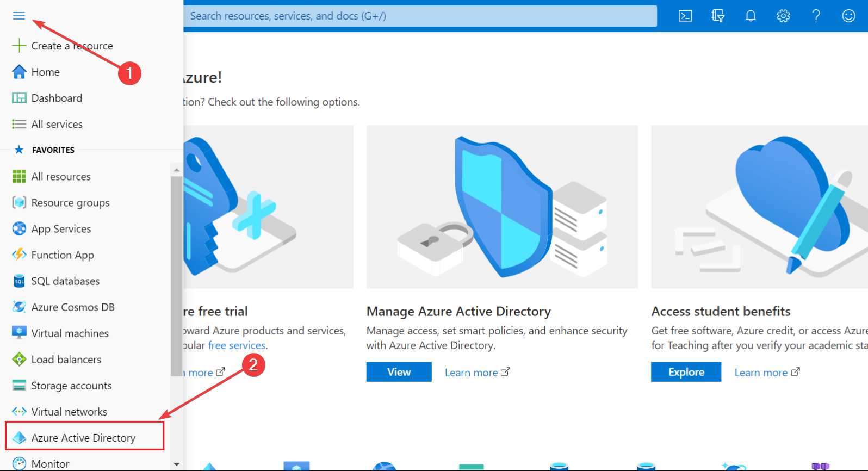The height and width of the screenshot is (471, 868).
Task: Click the All resources grid icon
Action: [x=19, y=176]
